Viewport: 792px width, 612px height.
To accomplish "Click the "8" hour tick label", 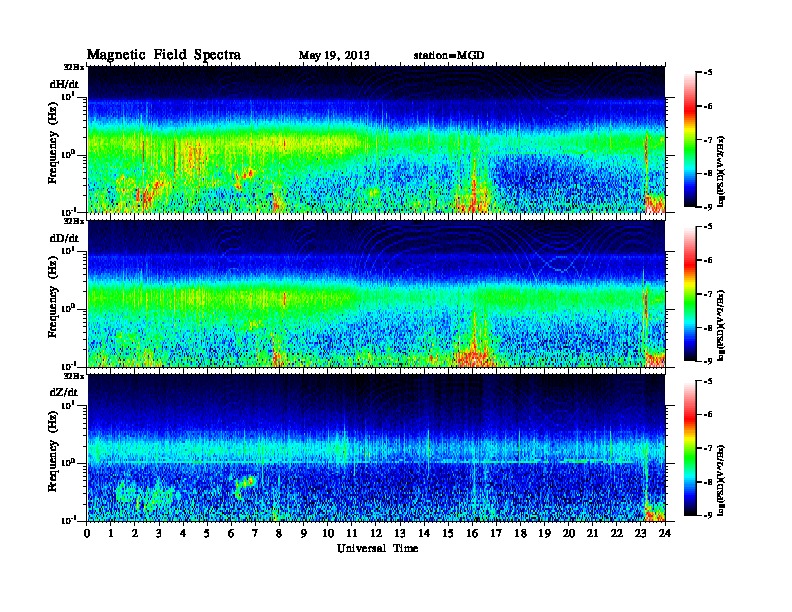I will 279,533.
